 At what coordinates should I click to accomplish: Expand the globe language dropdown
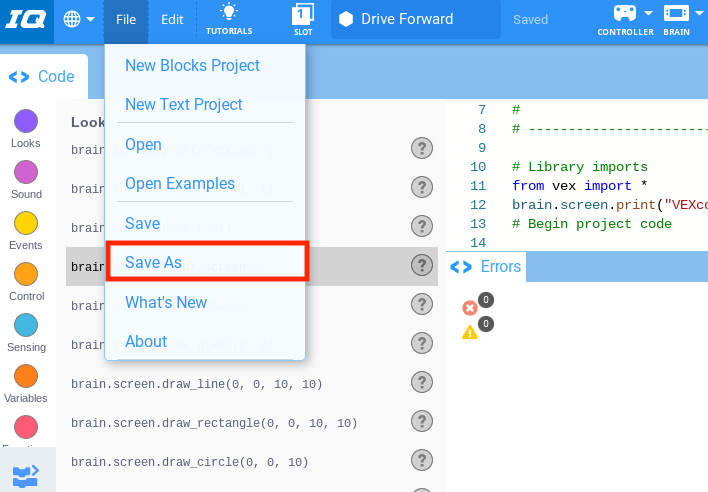(x=79, y=19)
